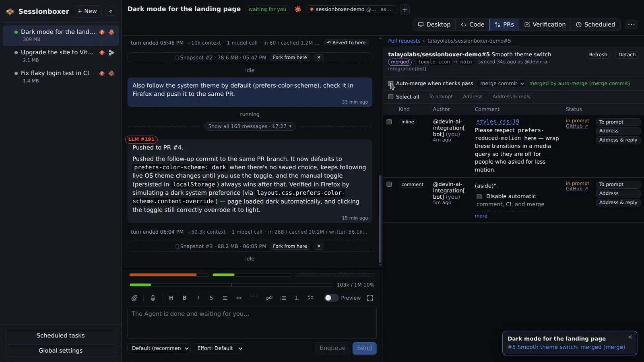The width and height of the screenshot is (644, 362).
Task: Switch to the Scheduled tab
Action: pyautogui.click(x=596, y=25)
